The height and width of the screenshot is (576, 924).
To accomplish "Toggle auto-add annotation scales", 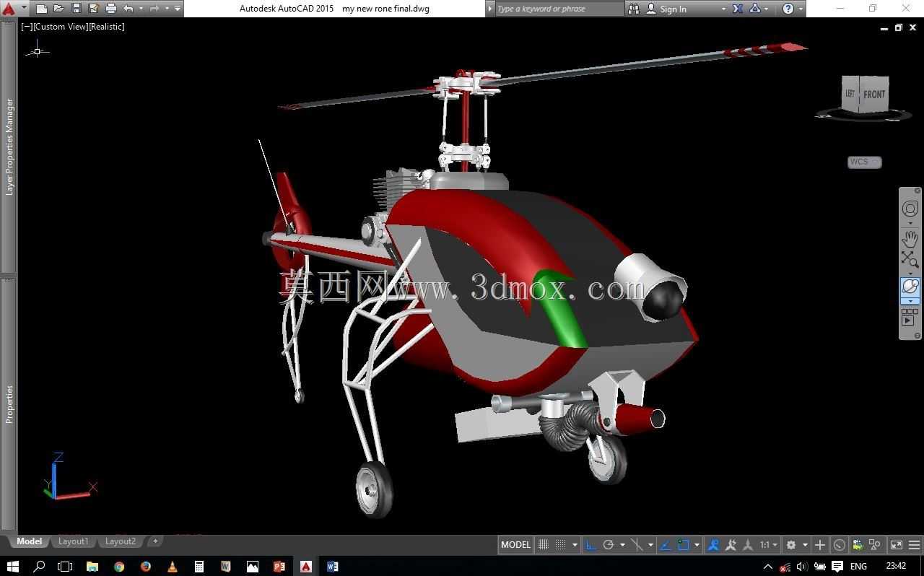I will click(x=731, y=545).
